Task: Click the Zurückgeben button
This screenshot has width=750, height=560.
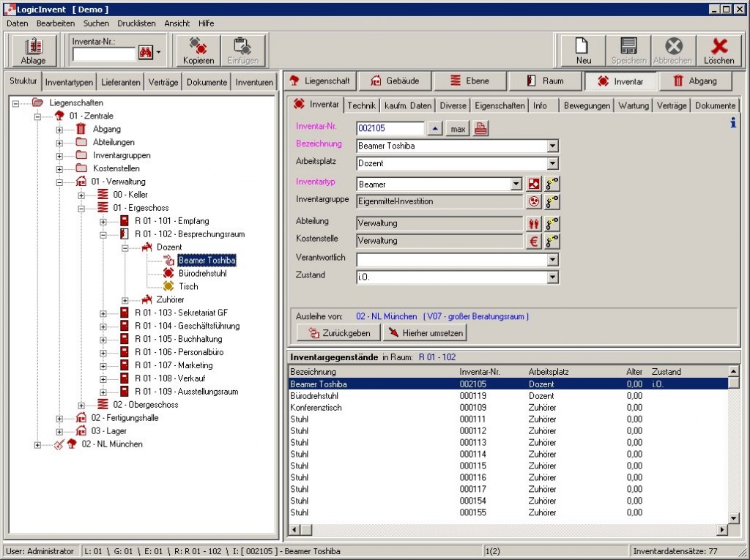Action: point(338,333)
